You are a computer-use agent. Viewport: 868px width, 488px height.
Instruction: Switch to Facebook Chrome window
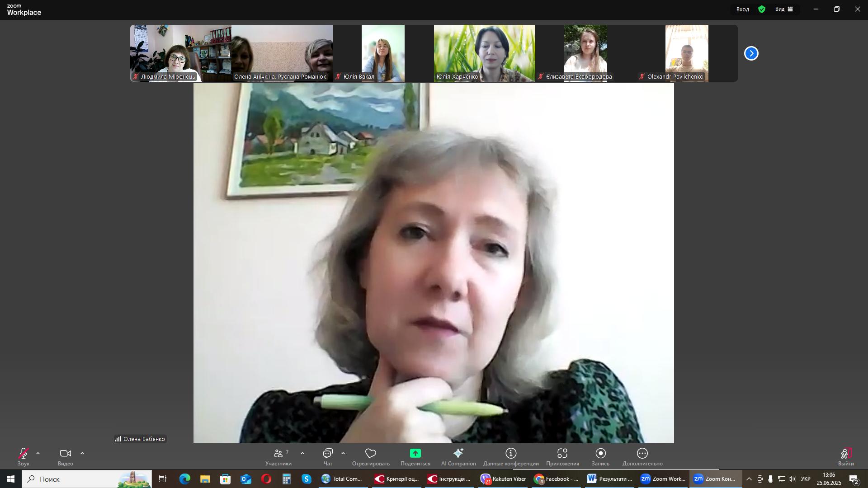coord(556,479)
